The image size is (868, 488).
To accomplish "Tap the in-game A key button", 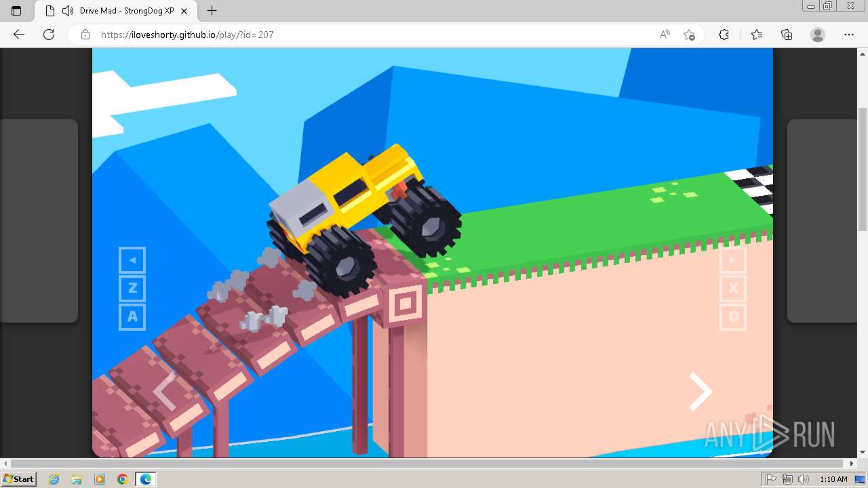I will (x=132, y=317).
